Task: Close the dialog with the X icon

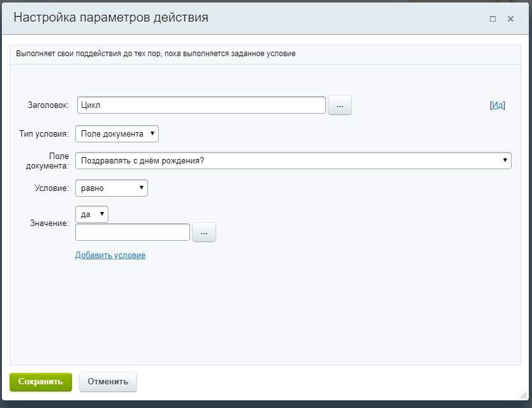Action: [x=510, y=19]
